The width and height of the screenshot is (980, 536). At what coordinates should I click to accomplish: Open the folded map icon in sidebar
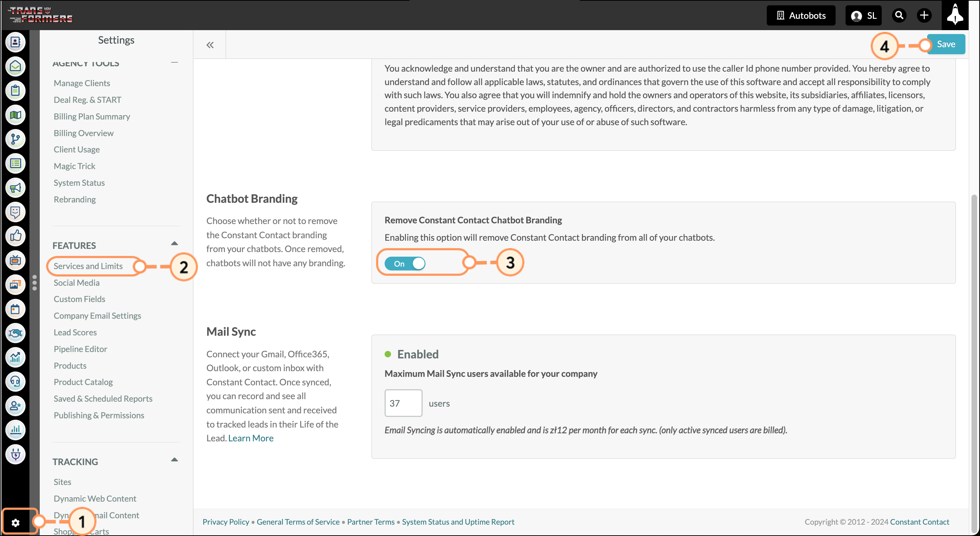[15, 115]
